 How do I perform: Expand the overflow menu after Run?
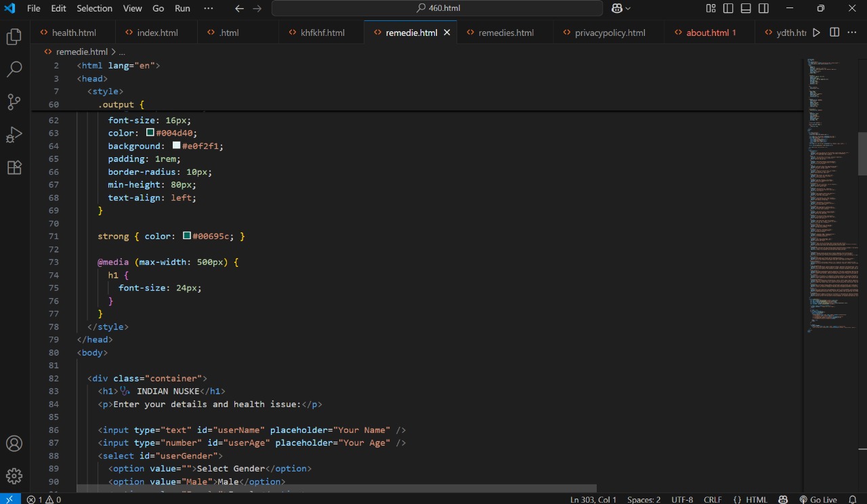pyautogui.click(x=208, y=8)
